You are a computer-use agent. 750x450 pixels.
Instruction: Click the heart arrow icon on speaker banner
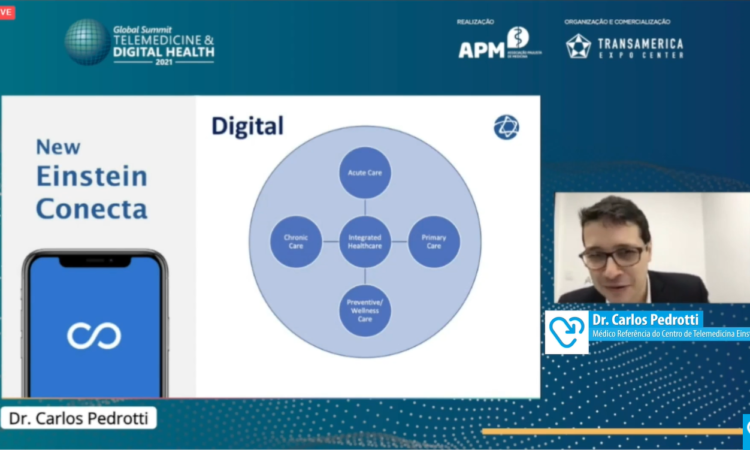[x=566, y=332]
